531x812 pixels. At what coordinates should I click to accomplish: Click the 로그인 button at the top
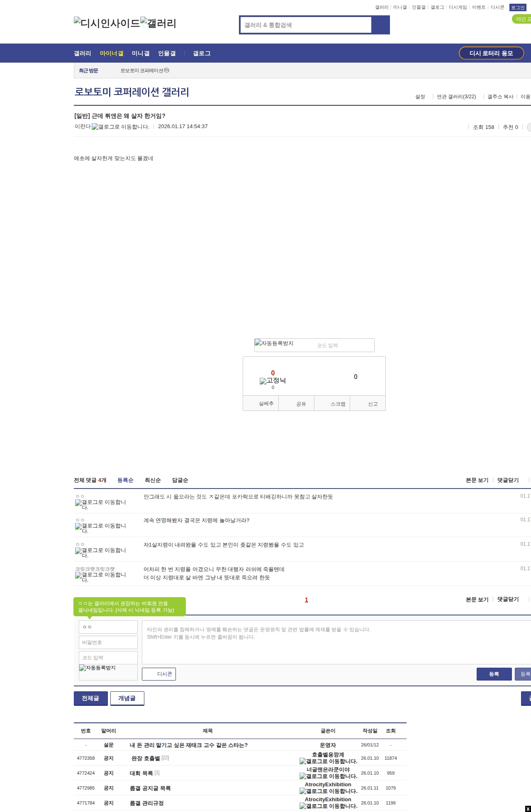click(518, 7)
